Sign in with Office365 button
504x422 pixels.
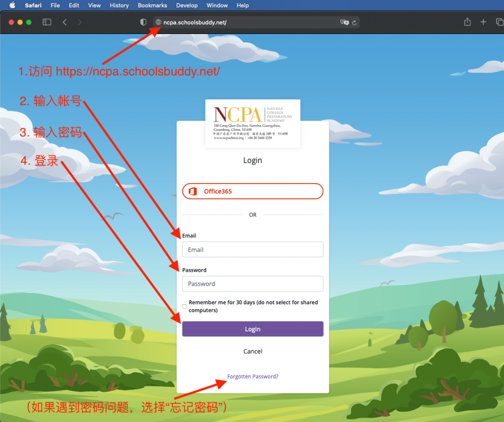pos(252,192)
